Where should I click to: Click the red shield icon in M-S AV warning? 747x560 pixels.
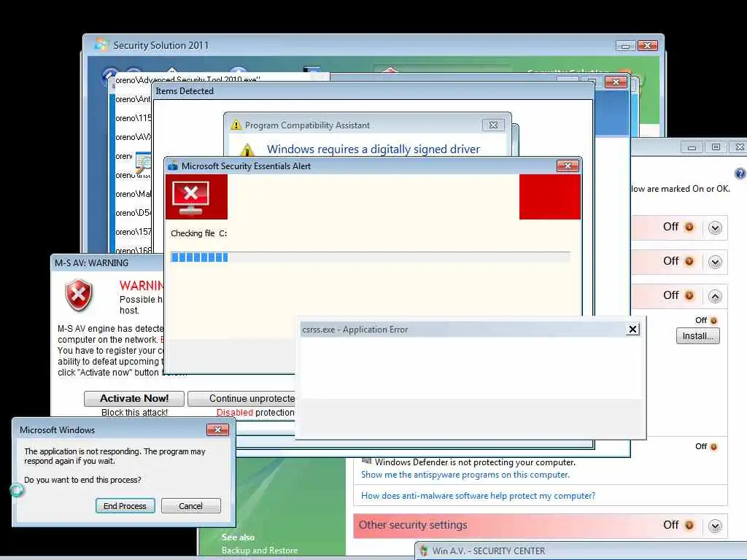[x=79, y=295]
